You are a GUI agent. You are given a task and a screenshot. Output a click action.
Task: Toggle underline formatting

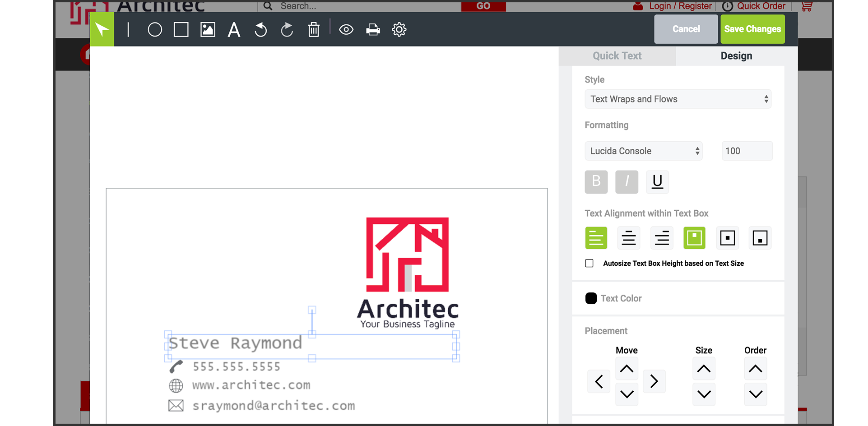click(x=657, y=181)
